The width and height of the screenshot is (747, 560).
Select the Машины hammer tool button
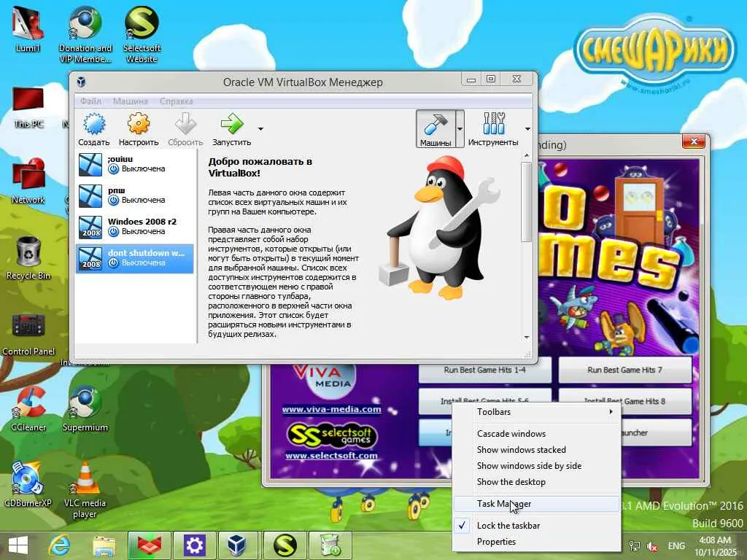[x=436, y=128]
